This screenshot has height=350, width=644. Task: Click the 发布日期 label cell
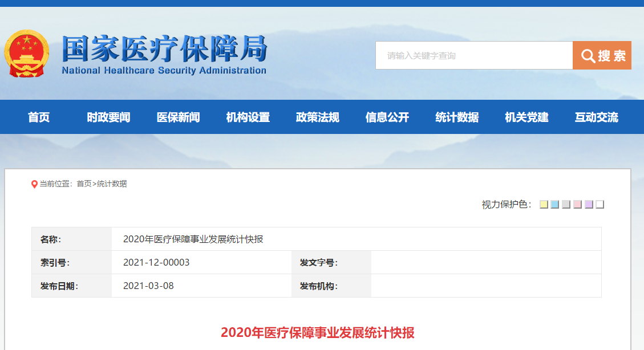click(x=72, y=286)
